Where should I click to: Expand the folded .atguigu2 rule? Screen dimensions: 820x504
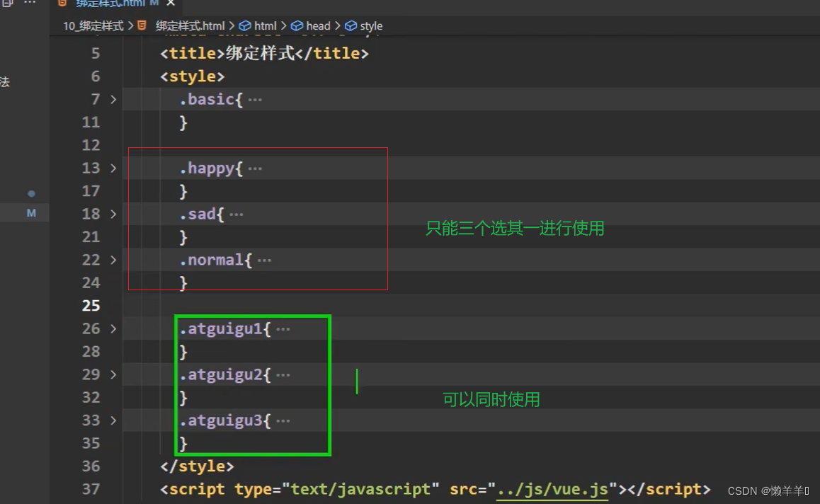point(113,375)
